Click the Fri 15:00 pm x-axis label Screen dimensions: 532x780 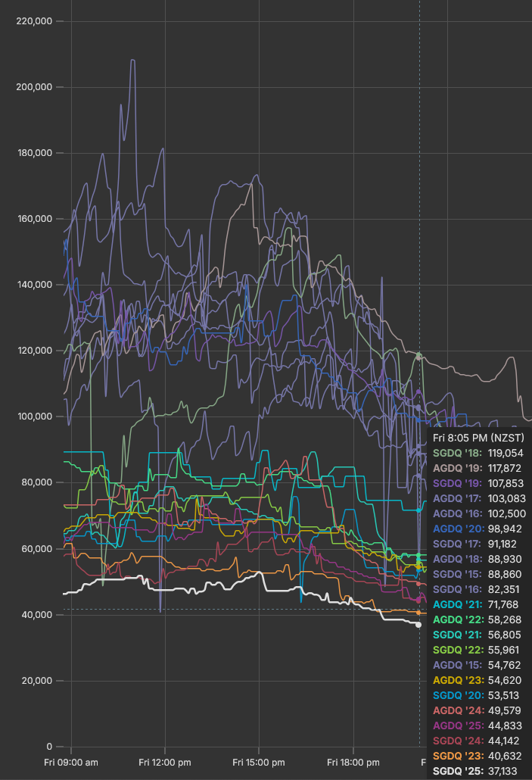(259, 763)
